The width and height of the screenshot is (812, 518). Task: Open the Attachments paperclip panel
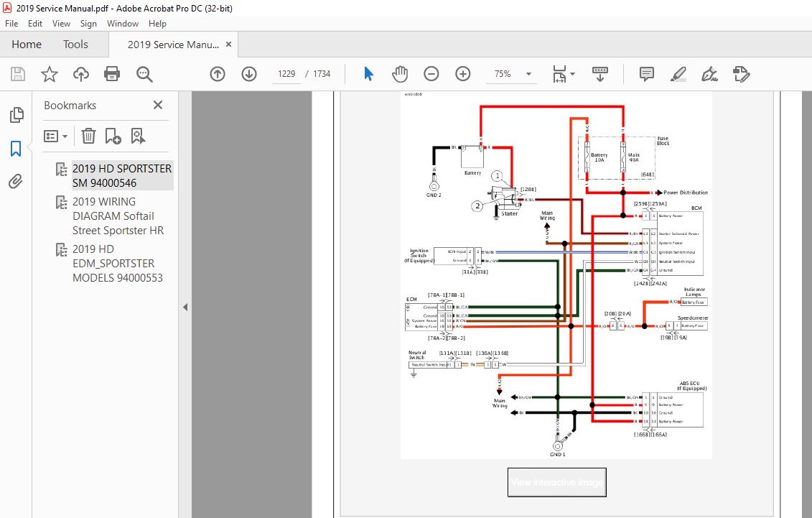16,181
